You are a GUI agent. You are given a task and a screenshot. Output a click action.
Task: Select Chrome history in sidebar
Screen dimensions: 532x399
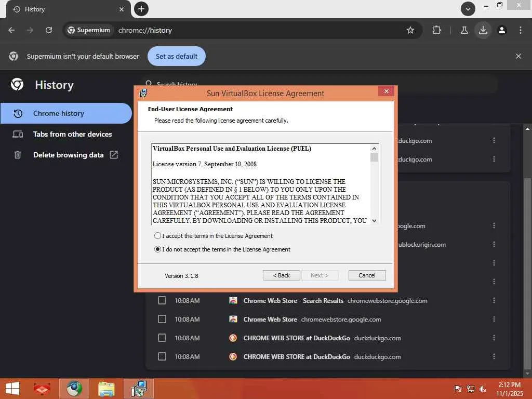pos(66,113)
